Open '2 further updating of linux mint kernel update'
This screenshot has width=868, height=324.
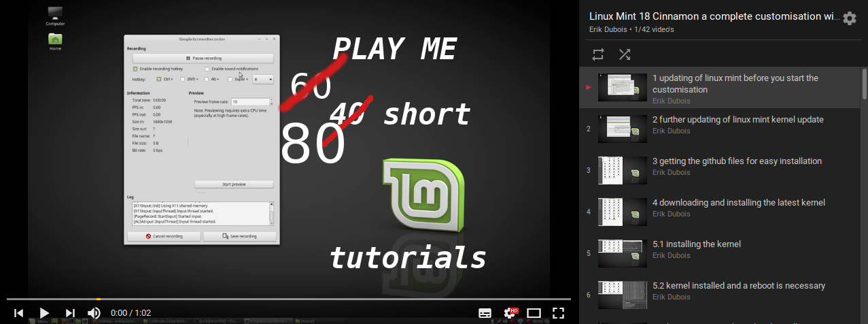[738, 120]
